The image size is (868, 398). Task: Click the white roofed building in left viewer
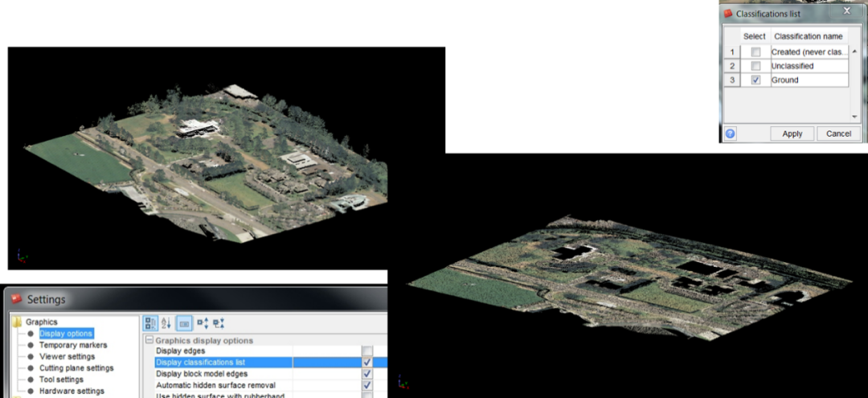tap(198, 128)
